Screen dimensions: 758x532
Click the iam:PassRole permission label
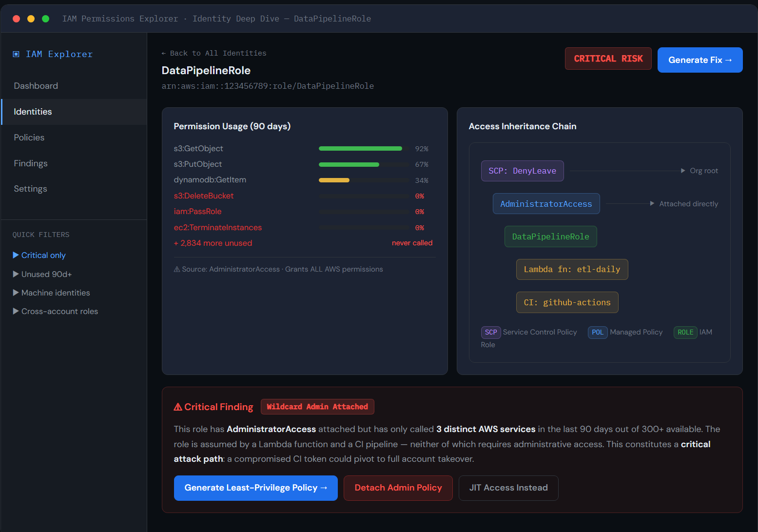click(198, 211)
